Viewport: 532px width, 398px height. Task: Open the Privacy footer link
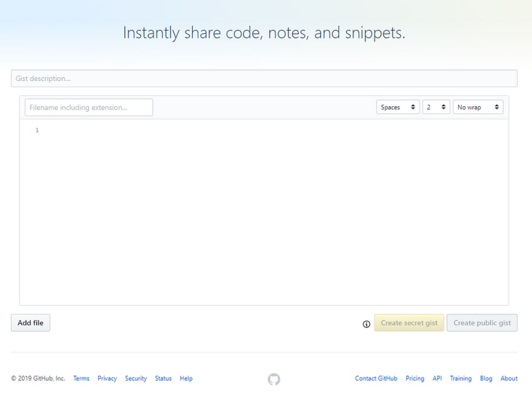pos(107,378)
